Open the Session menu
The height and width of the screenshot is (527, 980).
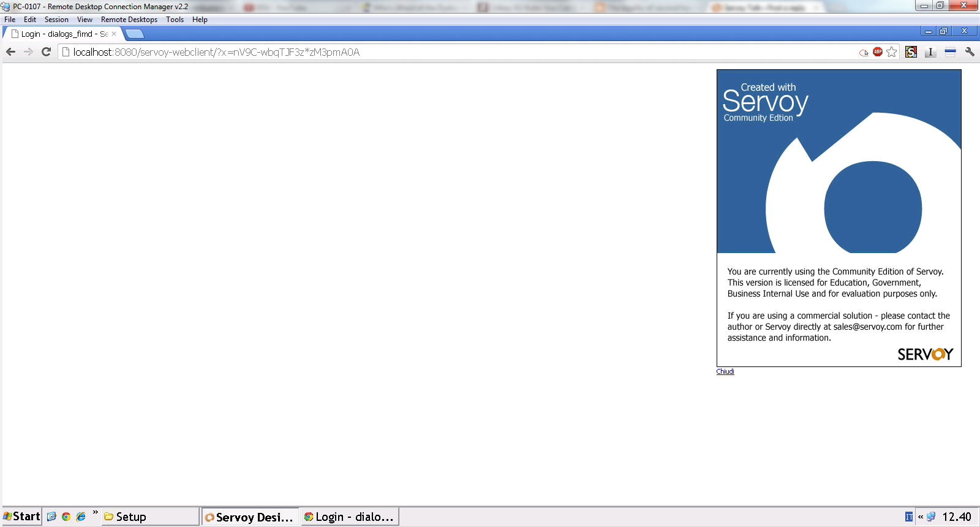tap(56, 20)
